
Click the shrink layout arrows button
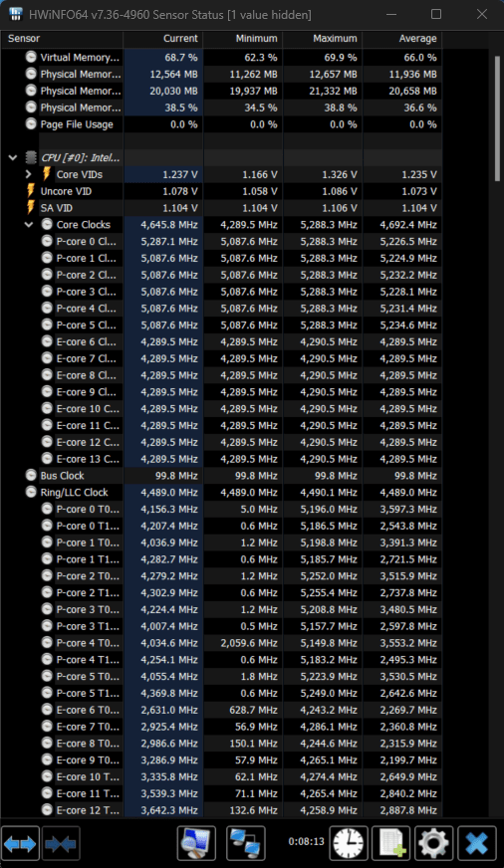point(61,843)
